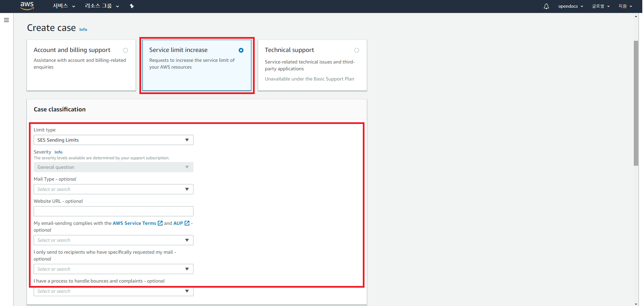Click Info link next to Create case
Screen dimensions: 644x306
(83, 30)
